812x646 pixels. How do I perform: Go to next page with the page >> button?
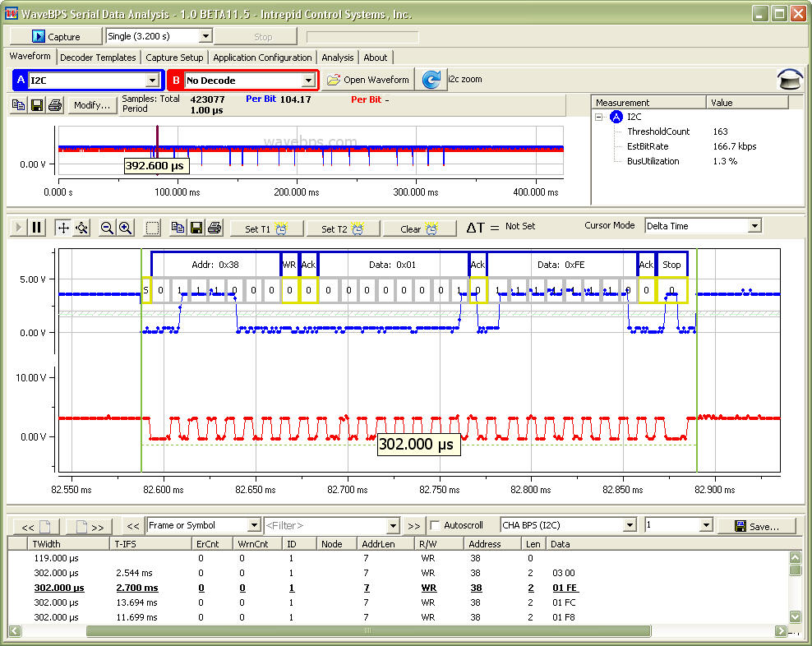(x=89, y=527)
